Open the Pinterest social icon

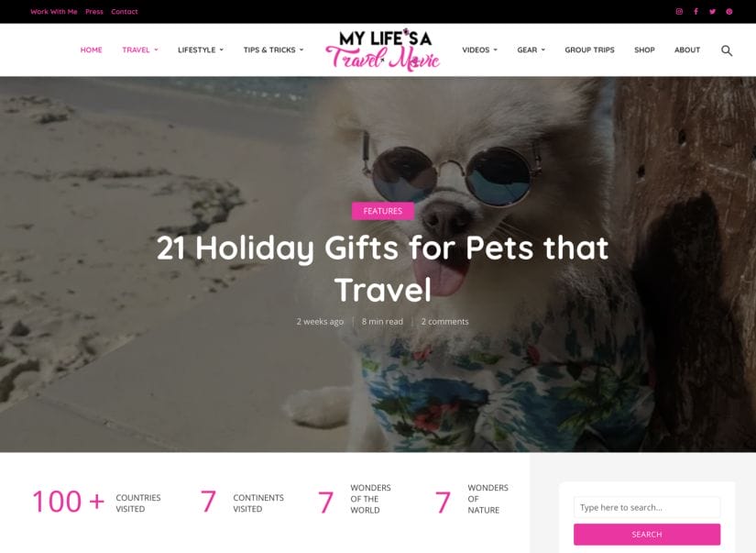pyautogui.click(x=729, y=12)
